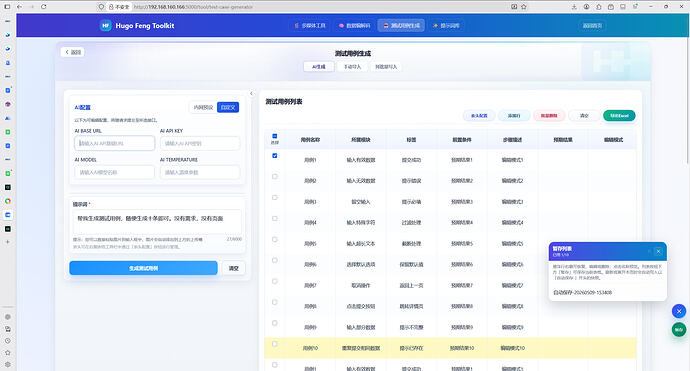Select the 内置预设 config option
Viewport: 690px width, 371px height.
203,107
